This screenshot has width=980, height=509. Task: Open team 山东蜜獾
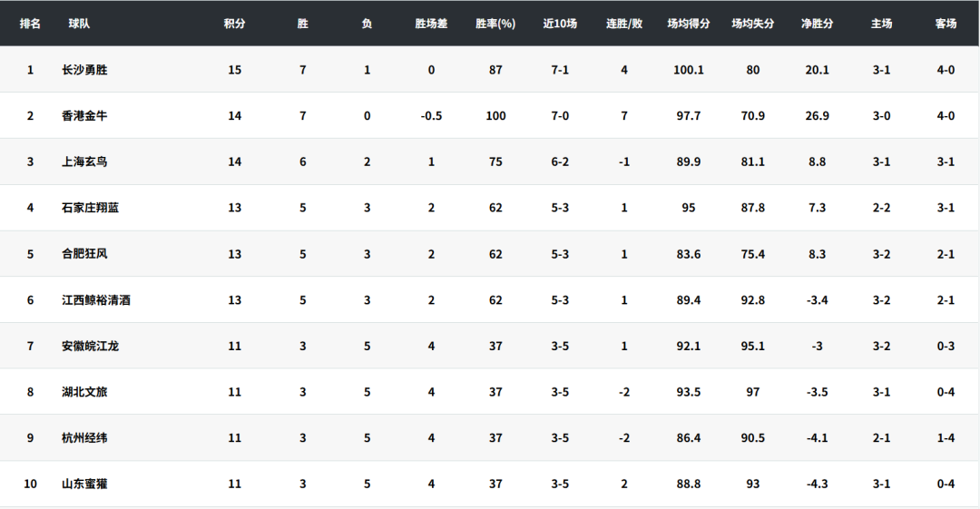point(84,485)
